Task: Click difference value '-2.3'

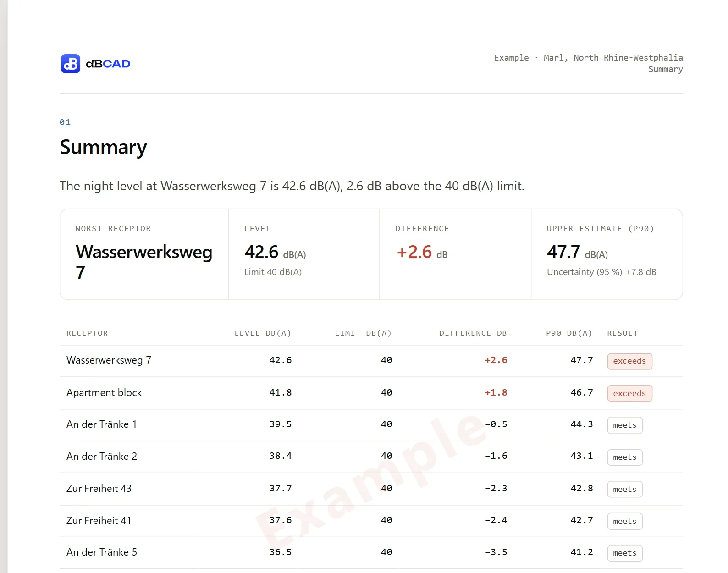Action: tap(496, 489)
